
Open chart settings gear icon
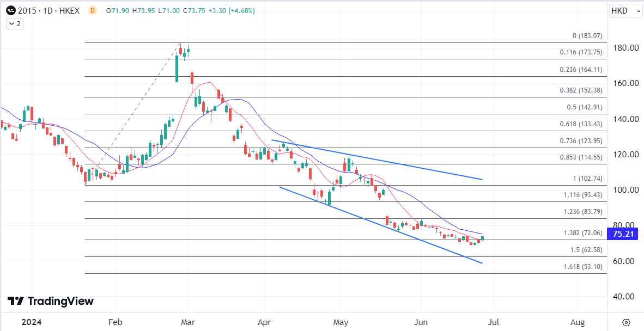pyautogui.click(x=626, y=322)
